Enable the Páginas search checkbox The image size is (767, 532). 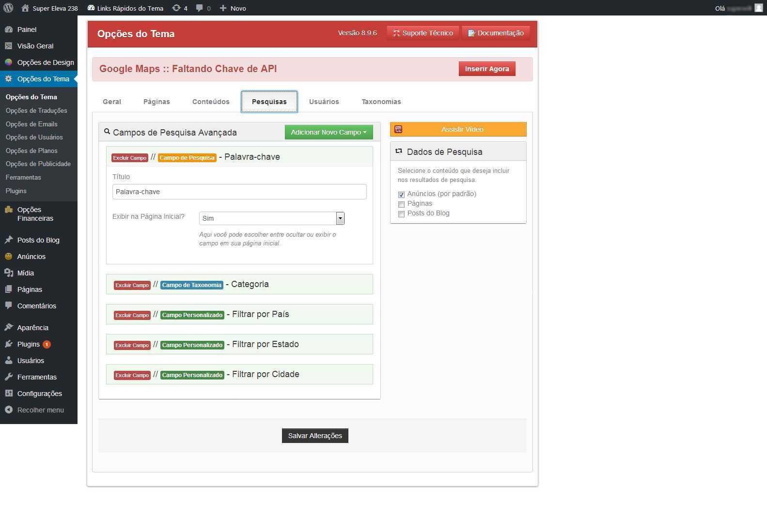[401, 204]
